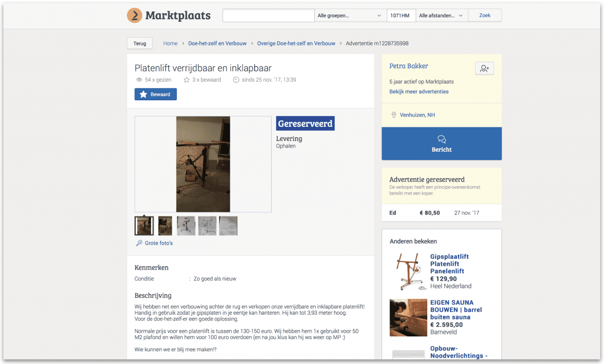The height and width of the screenshot is (364, 605).
Task: Select the second photo thumbnail
Action: 165,226
